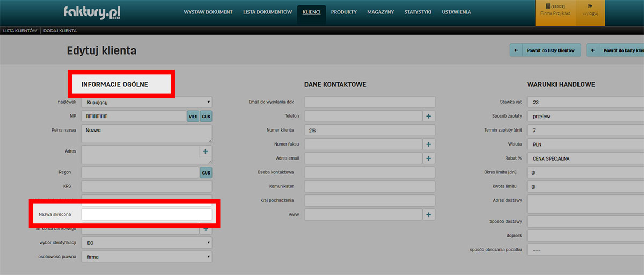Viewport: 644px width, 275px height.
Task: Click into the Nazwa skrócona input field
Action: click(147, 214)
